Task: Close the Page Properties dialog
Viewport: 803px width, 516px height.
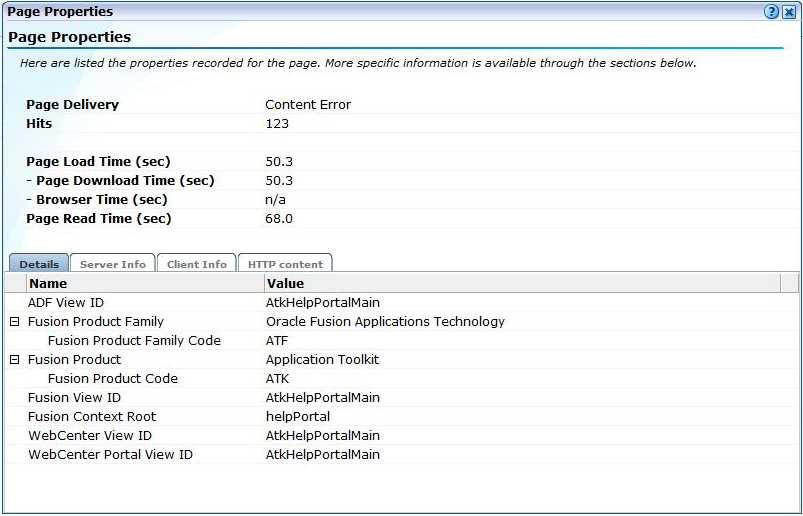Action: coord(789,12)
